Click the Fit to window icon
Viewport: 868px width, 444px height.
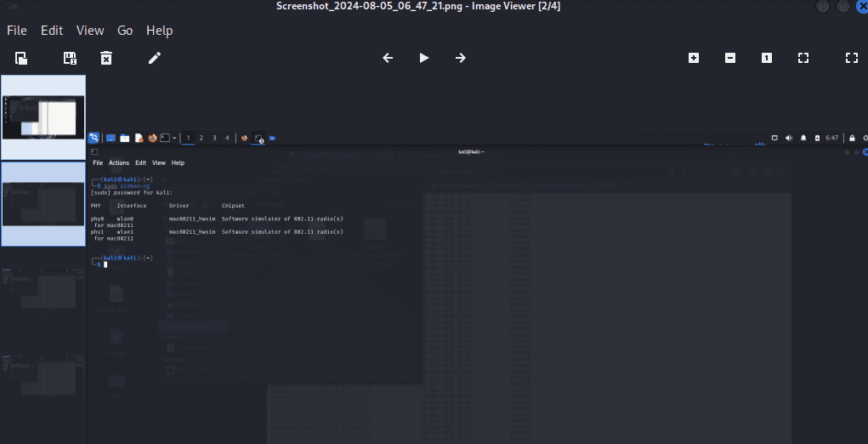click(x=803, y=58)
